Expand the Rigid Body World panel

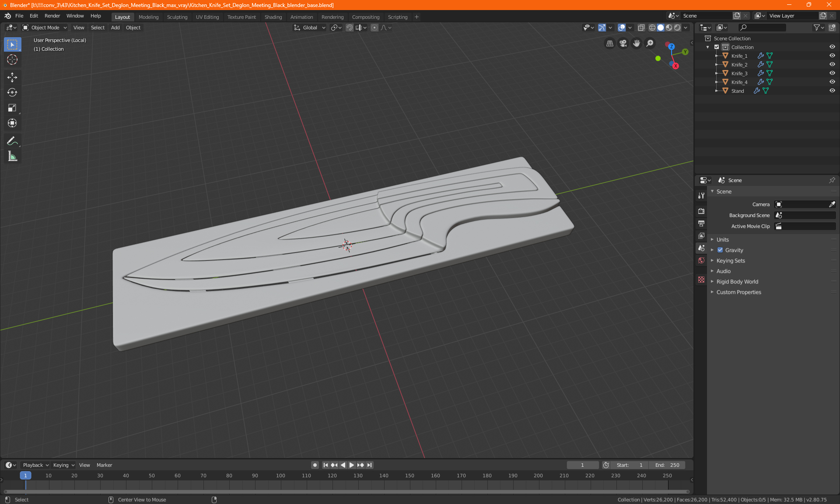tap(737, 282)
